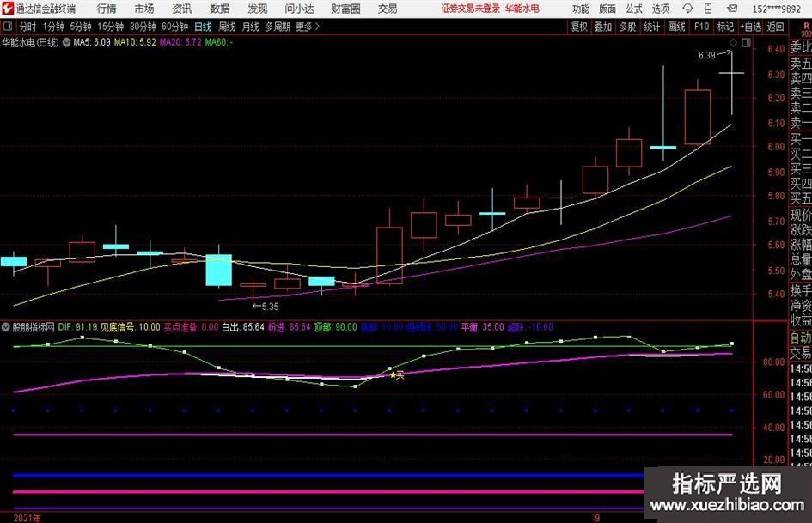Image resolution: width=812 pixels, height=523 pixels.
Task: Click the 通达信金融终端 title text
Action: coord(46,9)
